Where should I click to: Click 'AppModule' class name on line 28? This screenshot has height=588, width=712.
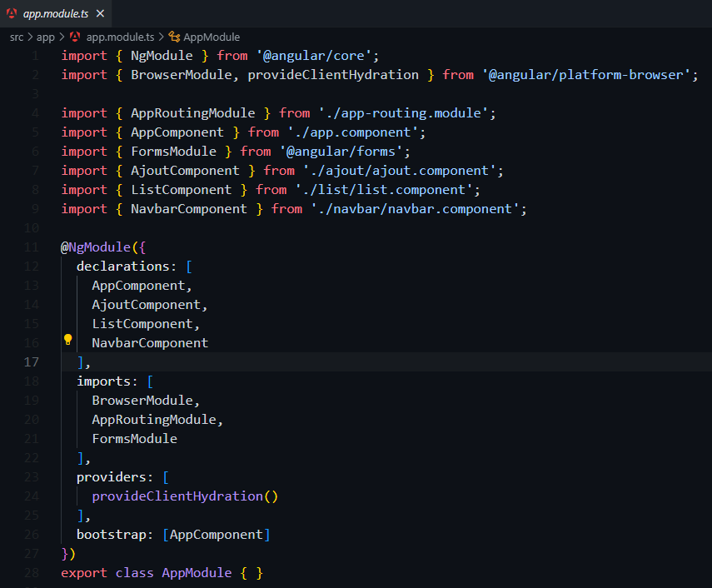197,573
